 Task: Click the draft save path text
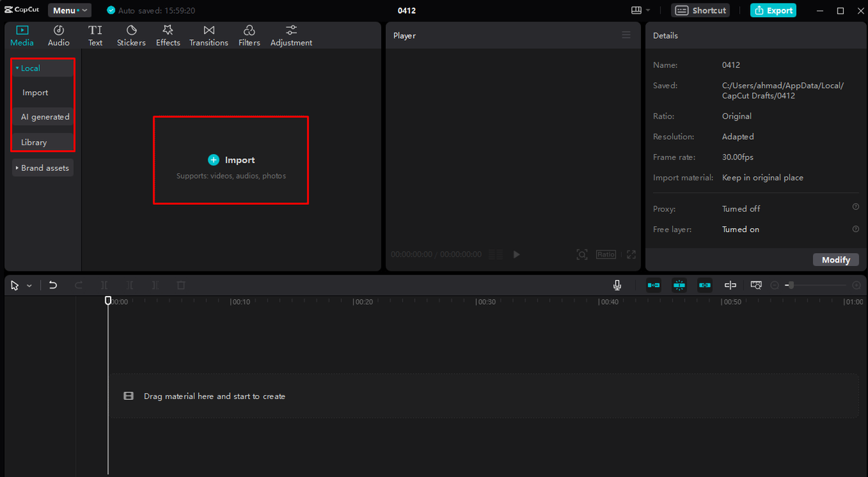[x=783, y=90]
